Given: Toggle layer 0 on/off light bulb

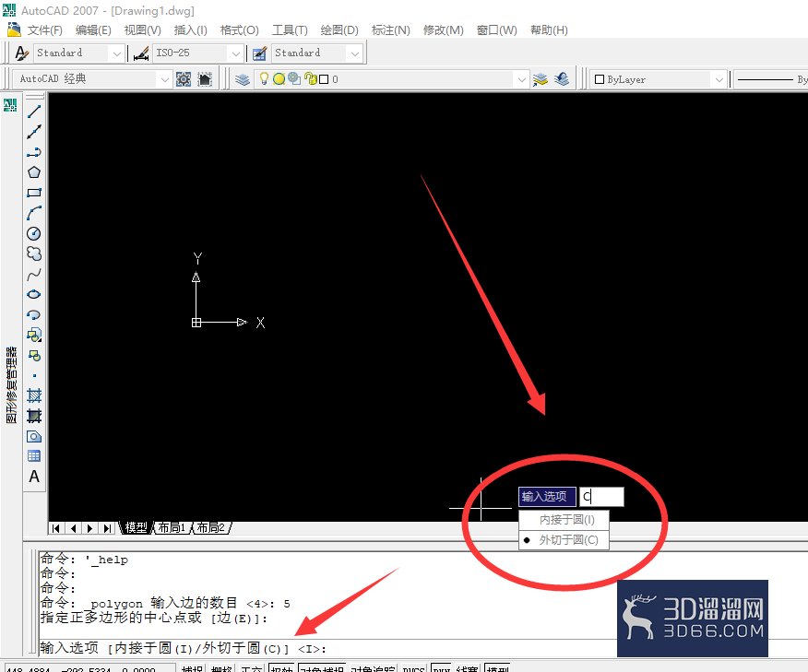Looking at the screenshot, I should [264, 78].
